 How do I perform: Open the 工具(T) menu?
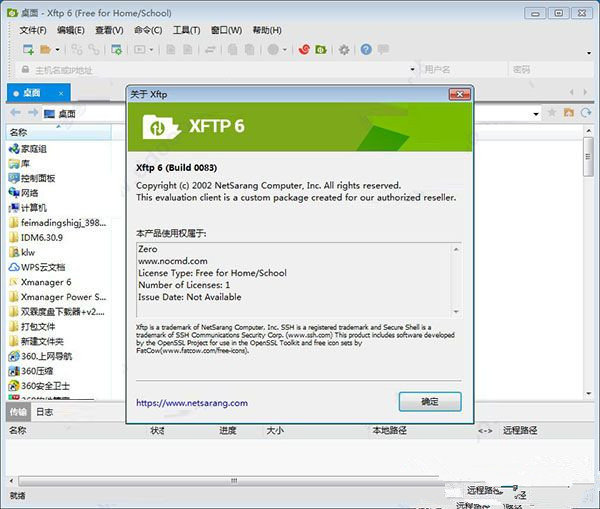click(186, 30)
